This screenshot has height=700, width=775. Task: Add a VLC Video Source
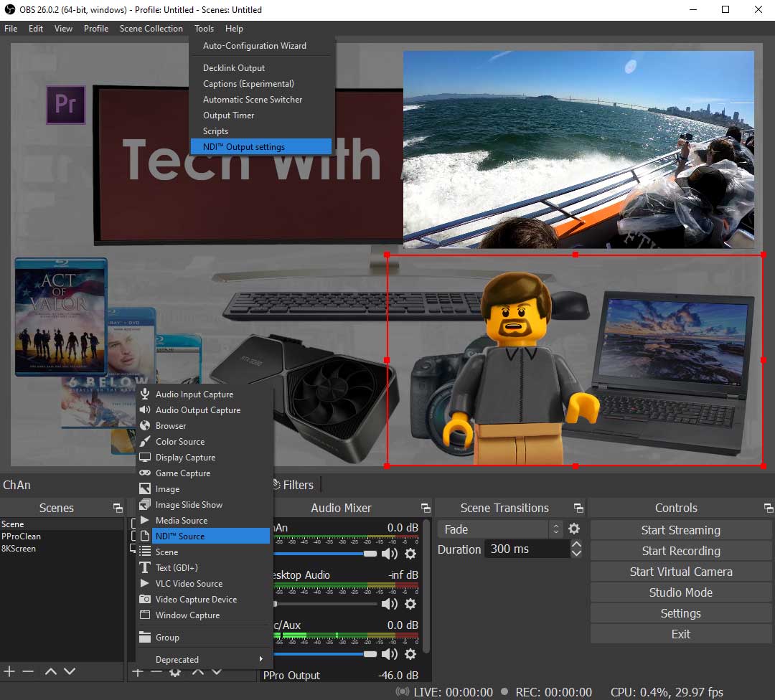[x=204, y=583]
